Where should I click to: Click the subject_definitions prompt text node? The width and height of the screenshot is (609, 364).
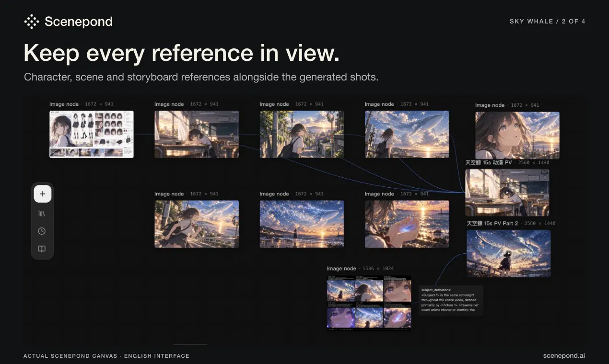tap(451, 300)
